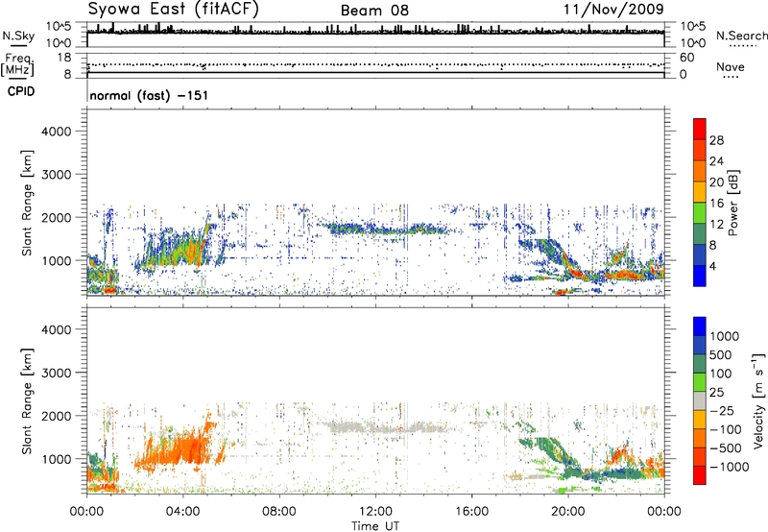
Task: Click the power colorbar value '4'
Action: 713,266
